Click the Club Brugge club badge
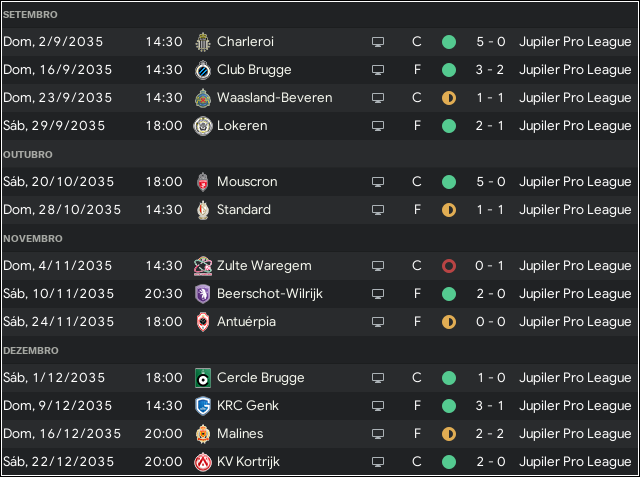The width and height of the screenshot is (640, 477). [203, 70]
